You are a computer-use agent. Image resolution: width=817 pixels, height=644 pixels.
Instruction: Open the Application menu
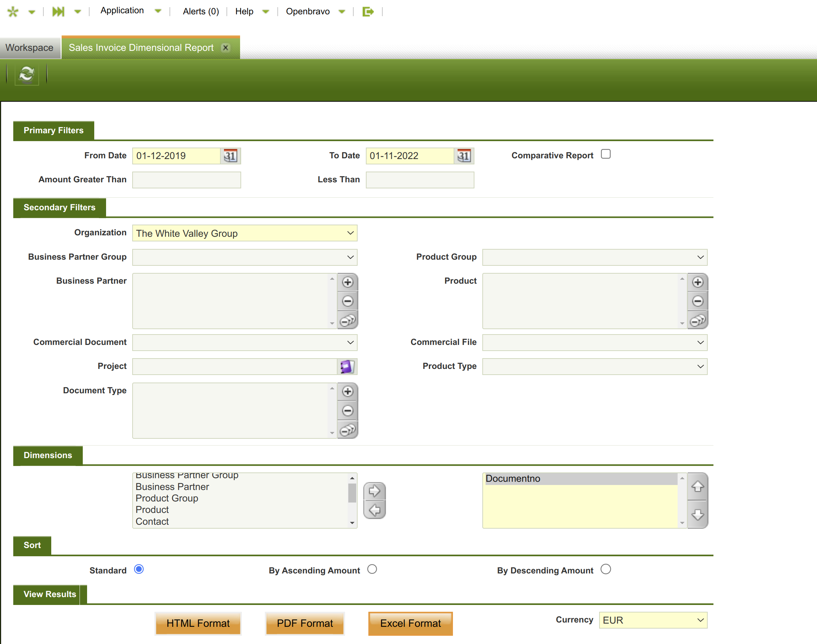122,11
